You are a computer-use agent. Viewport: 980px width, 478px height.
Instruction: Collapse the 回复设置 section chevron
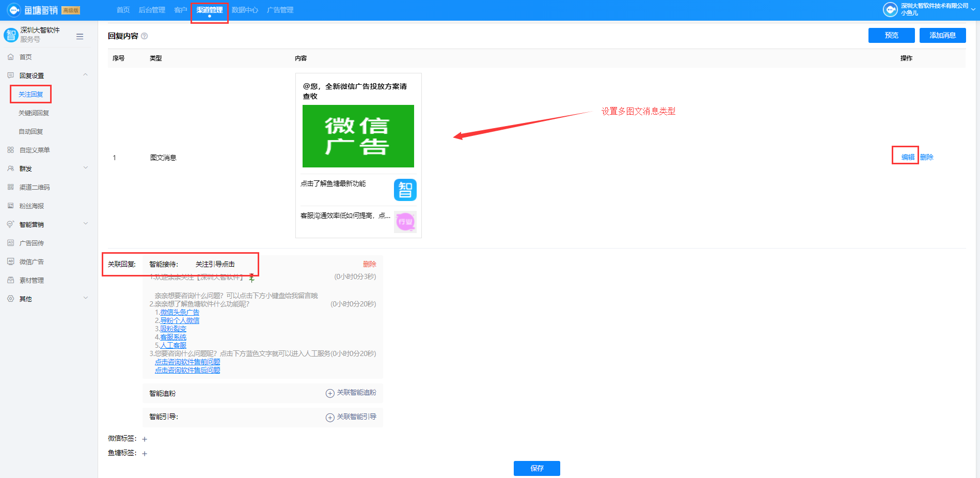point(86,75)
